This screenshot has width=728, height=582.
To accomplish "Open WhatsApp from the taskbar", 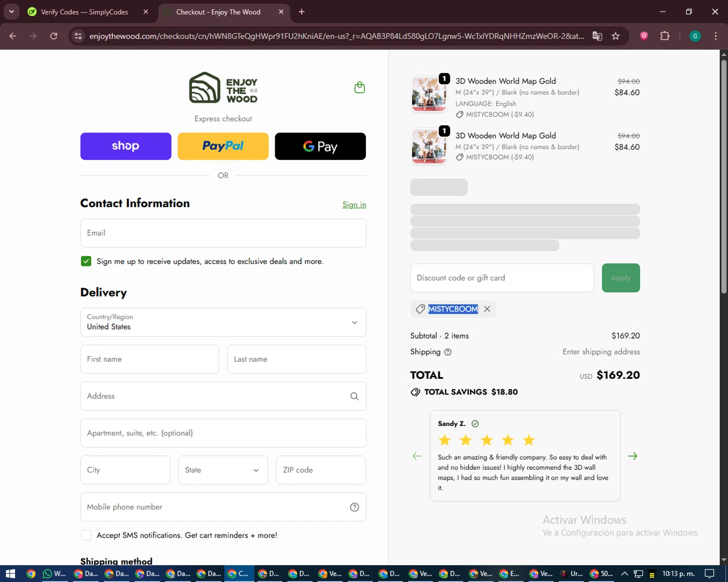I will pos(54,574).
